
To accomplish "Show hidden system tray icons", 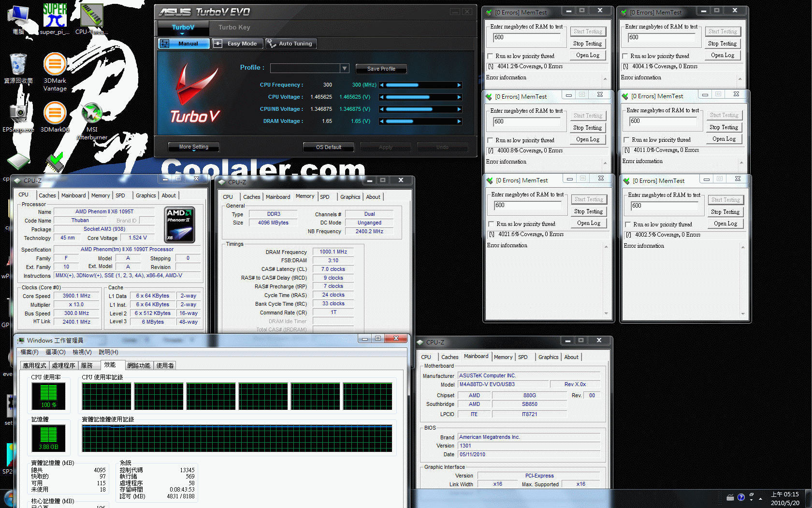I will point(761,498).
